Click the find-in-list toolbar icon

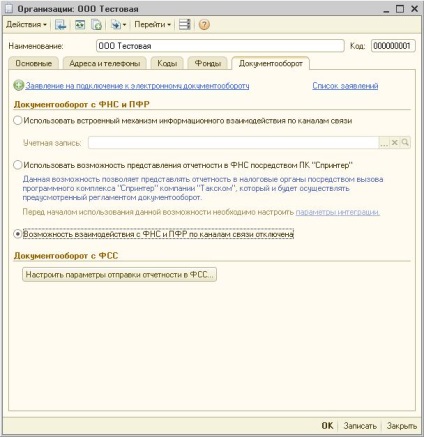[x=61, y=25]
